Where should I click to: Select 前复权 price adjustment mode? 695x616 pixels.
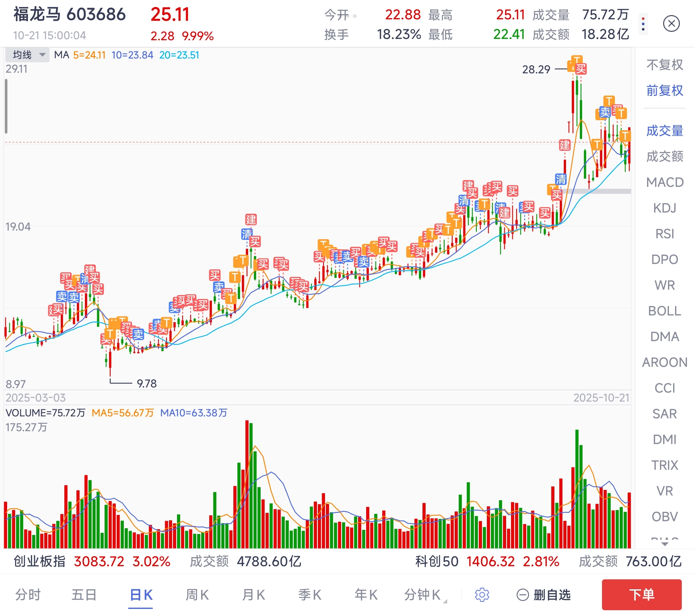pos(664,90)
